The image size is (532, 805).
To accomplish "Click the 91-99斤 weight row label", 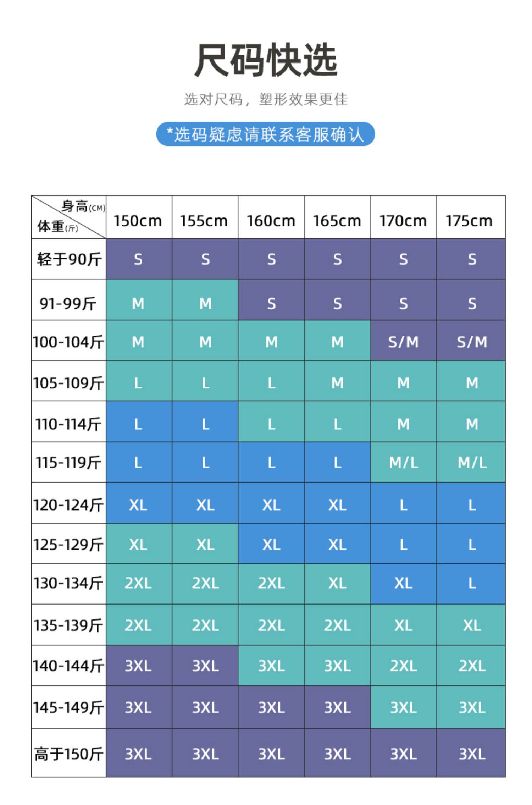I will point(68,303).
